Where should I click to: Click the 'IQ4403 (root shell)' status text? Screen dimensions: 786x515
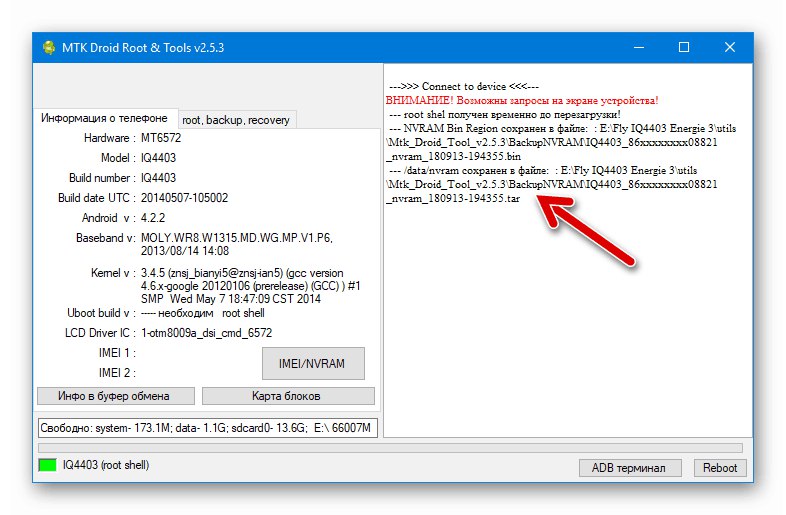click(x=106, y=465)
